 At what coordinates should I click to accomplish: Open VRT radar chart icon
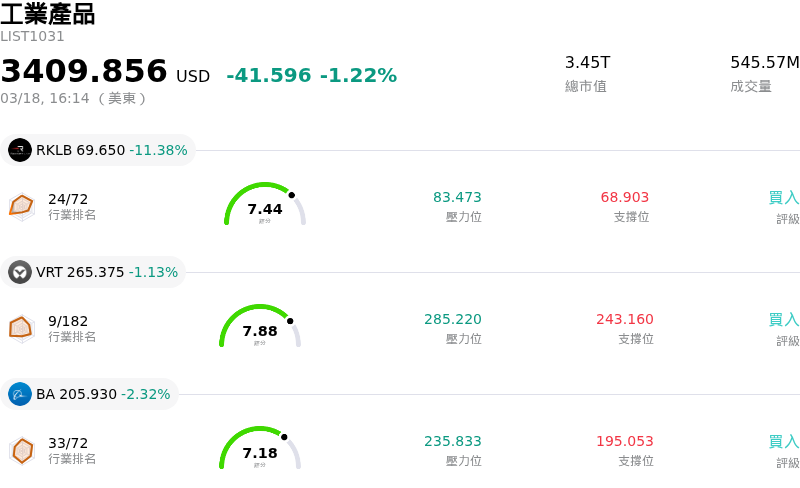22,327
